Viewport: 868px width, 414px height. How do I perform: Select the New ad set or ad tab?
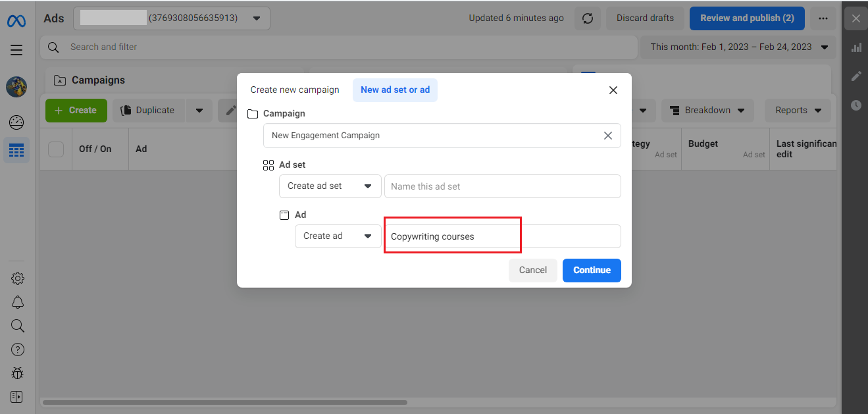[395, 90]
